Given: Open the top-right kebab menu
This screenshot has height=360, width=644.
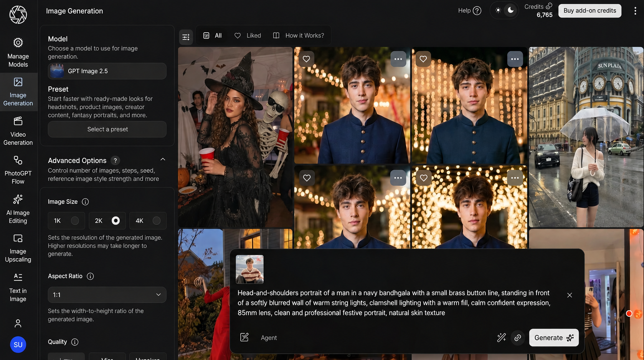Looking at the screenshot, I should point(635,11).
